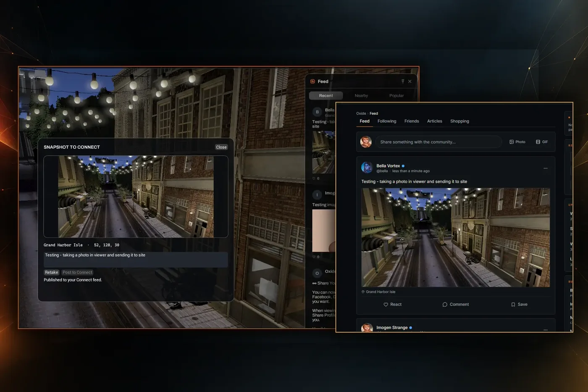
Task: Focus the "Share something with the community" field
Action: pyautogui.click(x=438, y=142)
